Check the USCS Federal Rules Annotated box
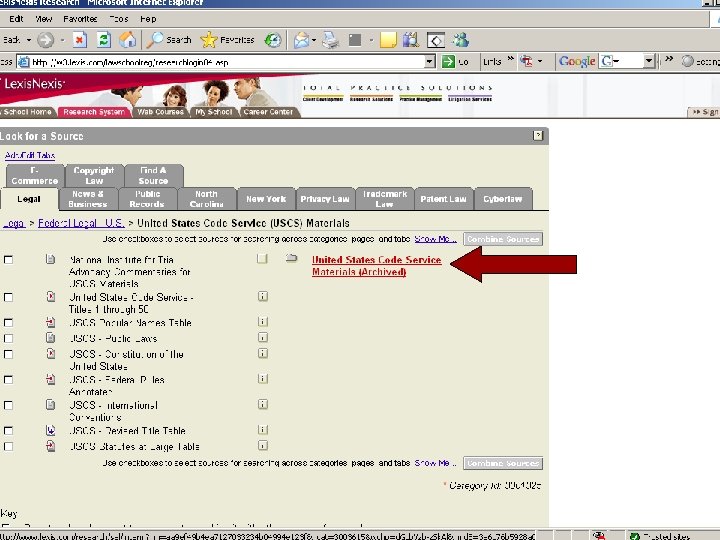720x540 pixels. [8, 380]
